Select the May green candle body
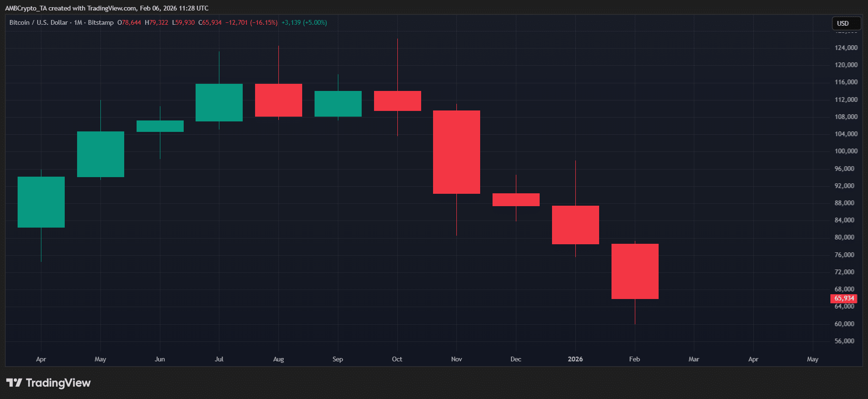 point(100,154)
